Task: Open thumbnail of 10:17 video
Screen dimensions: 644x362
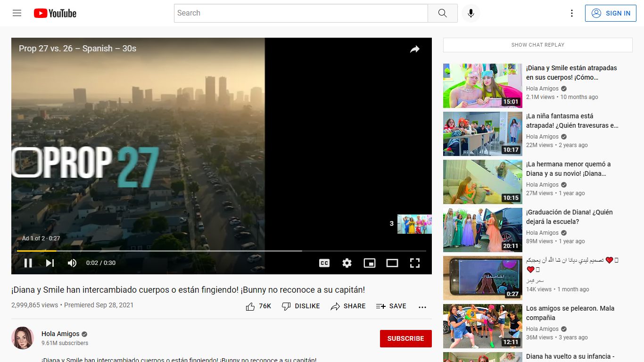Action: (x=483, y=134)
